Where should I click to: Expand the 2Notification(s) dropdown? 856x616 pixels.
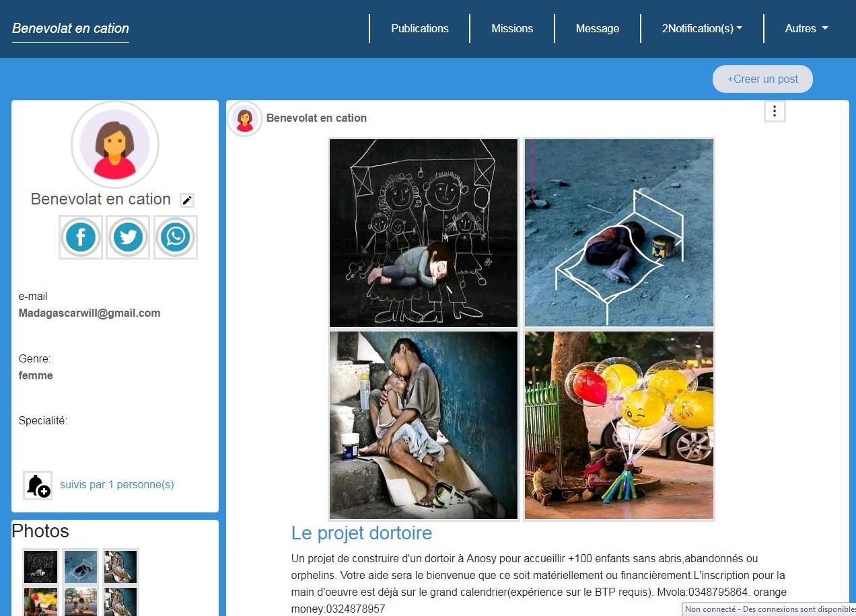[702, 28]
